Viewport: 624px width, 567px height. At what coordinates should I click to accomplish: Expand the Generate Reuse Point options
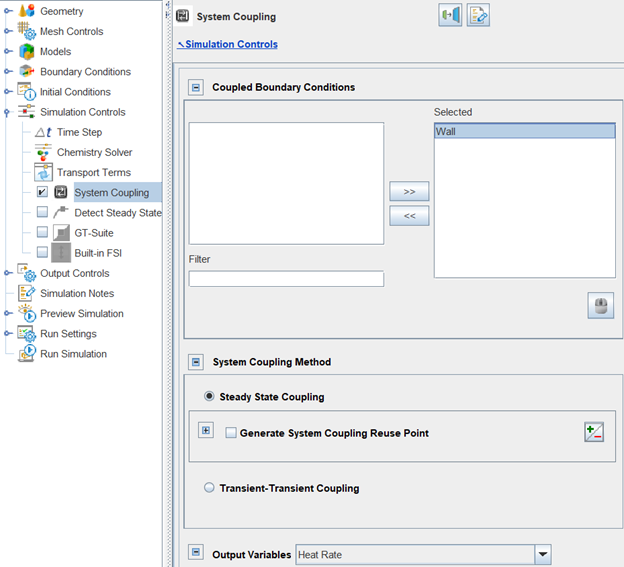pyautogui.click(x=206, y=431)
